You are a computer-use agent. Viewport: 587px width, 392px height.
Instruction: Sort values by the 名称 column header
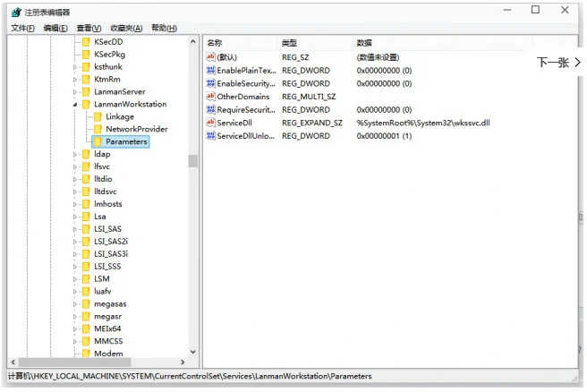click(x=215, y=43)
